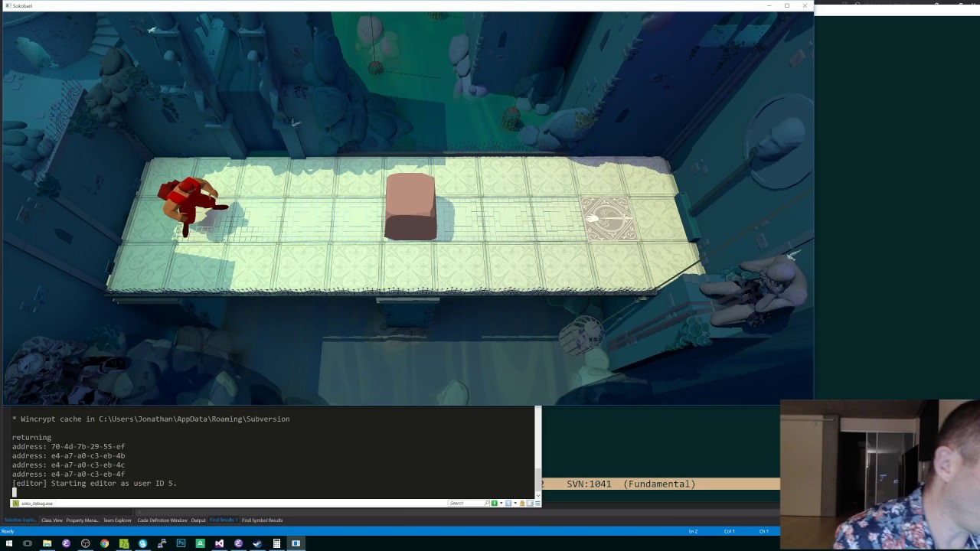Click the search box in the console toolbar

469,503
